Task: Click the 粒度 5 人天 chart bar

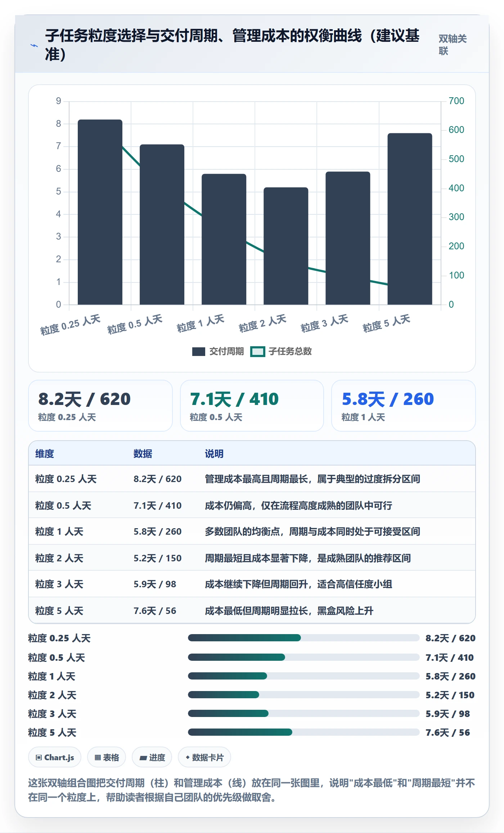Action: [410, 219]
